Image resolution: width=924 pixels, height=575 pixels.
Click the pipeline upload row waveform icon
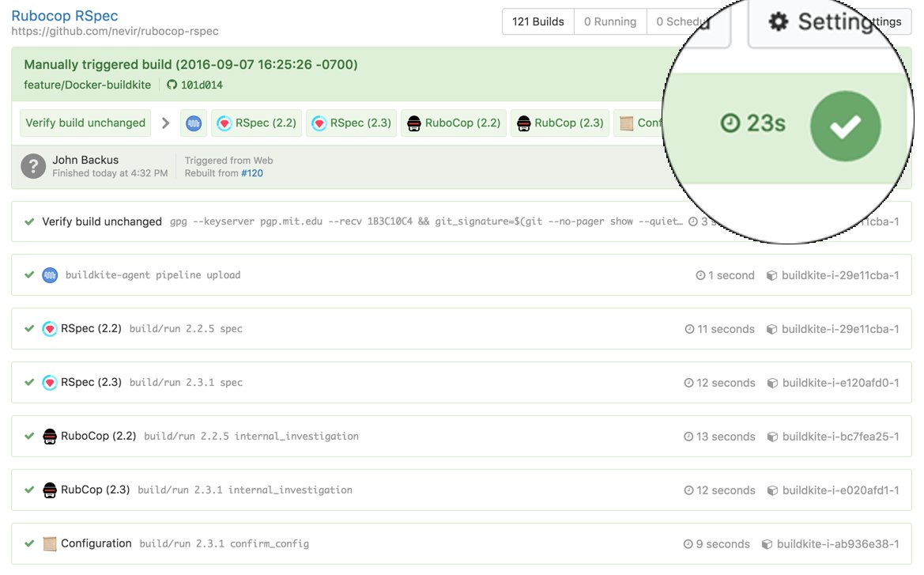50,275
